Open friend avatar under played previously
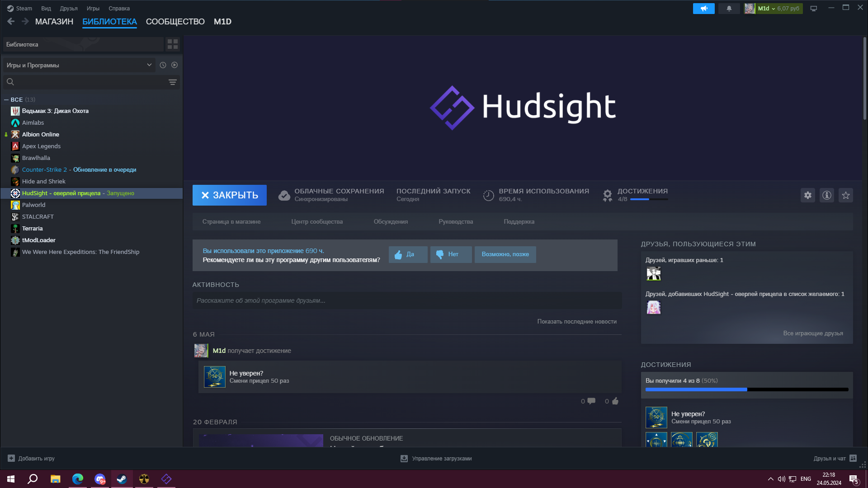868x488 pixels. [654, 273]
